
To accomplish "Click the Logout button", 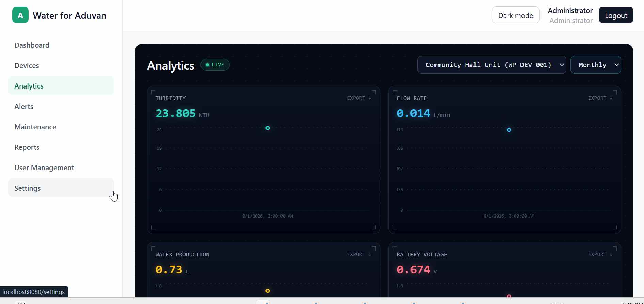I will (616, 15).
